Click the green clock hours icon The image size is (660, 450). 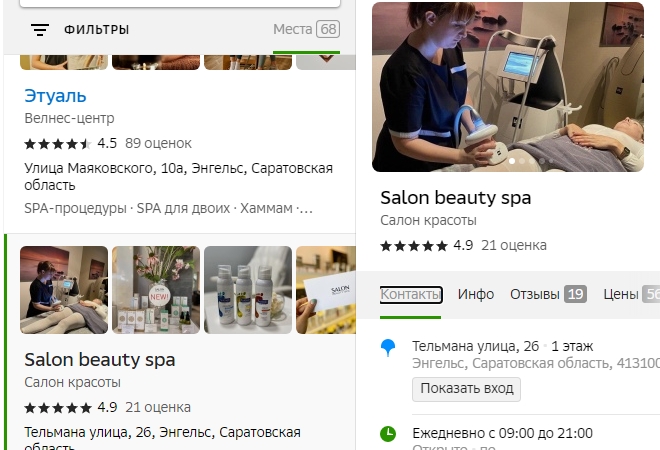pos(389,433)
